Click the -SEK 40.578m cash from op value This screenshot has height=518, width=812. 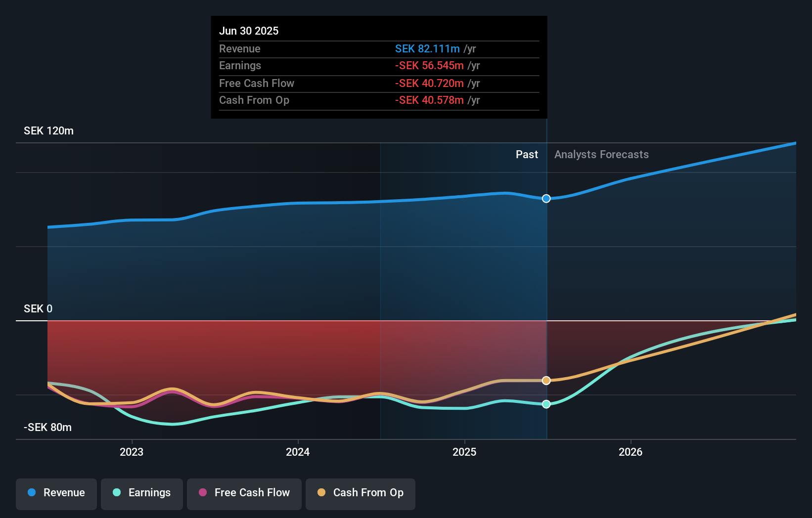pyautogui.click(x=429, y=100)
